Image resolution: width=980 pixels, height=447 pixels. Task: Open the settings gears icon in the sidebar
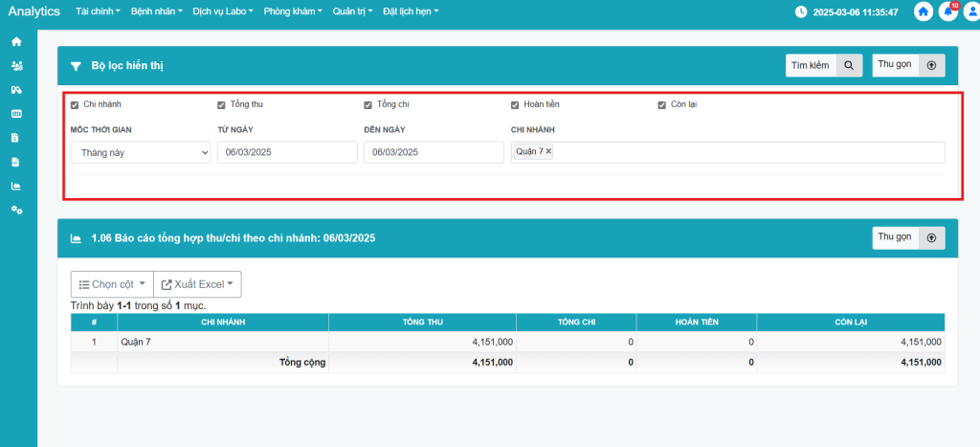tap(16, 210)
